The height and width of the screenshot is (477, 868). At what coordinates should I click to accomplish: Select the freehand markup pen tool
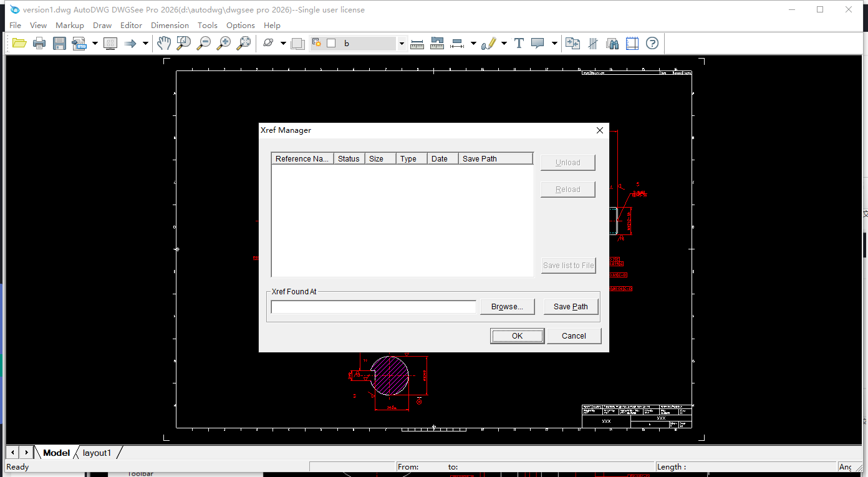489,43
